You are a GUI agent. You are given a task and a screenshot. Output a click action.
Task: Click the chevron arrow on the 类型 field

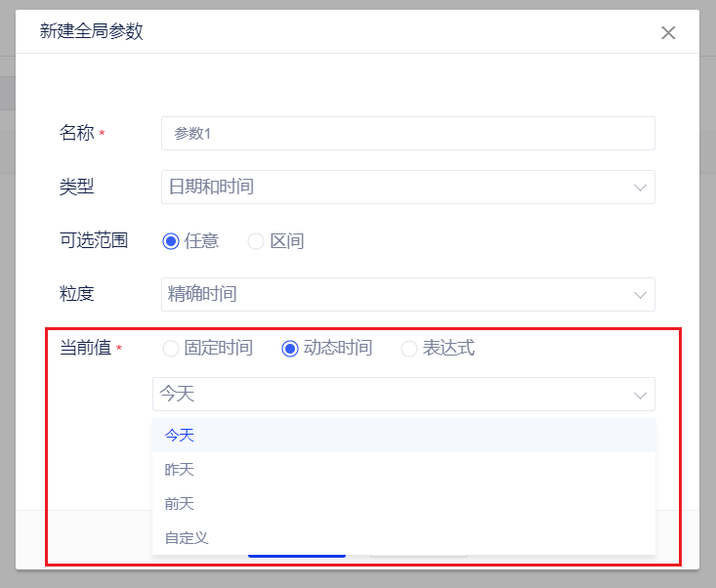tap(640, 188)
